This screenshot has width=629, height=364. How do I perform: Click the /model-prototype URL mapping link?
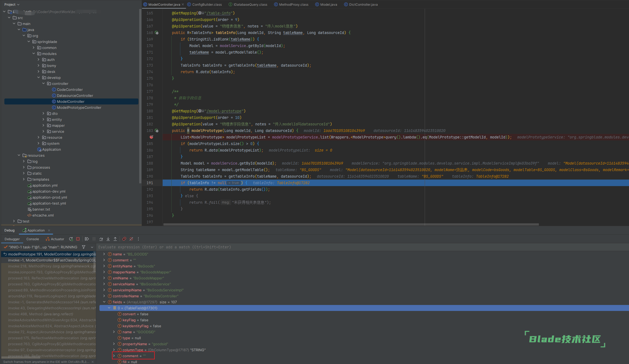(224, 111)
